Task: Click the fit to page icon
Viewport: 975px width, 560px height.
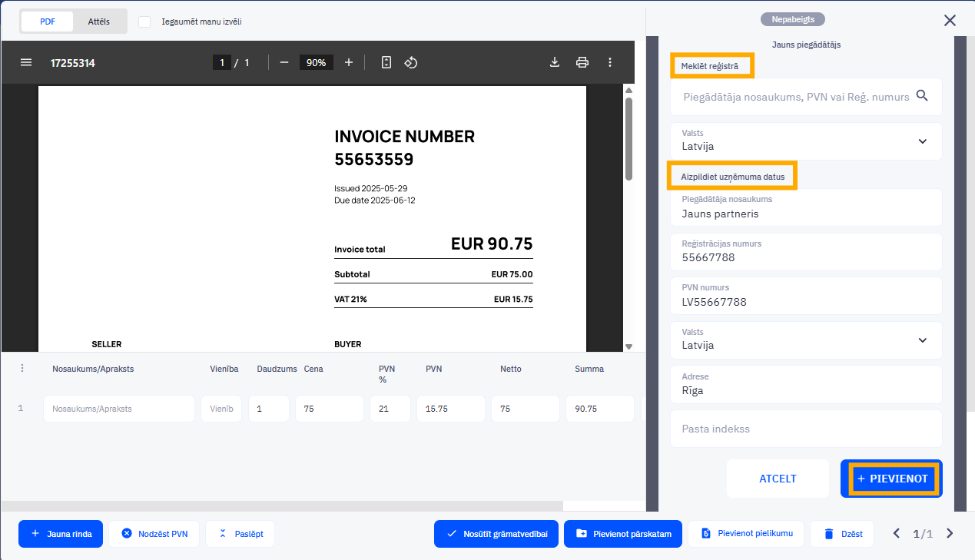Action: coord(386,62)
